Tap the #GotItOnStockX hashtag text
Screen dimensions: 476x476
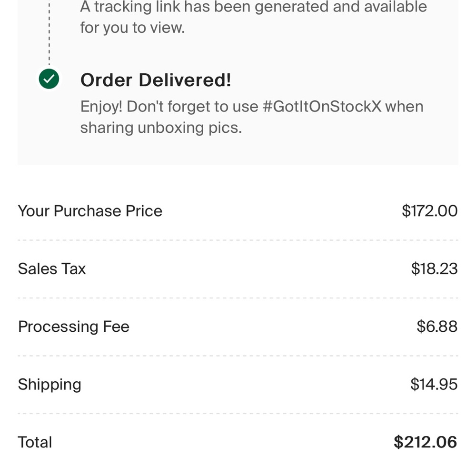point(322,106)
